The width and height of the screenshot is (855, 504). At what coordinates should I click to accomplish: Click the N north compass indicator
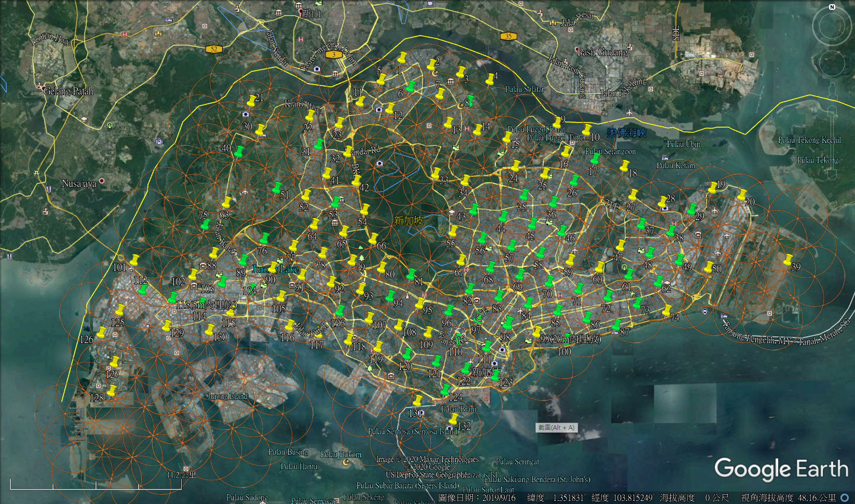click(832, 7)
